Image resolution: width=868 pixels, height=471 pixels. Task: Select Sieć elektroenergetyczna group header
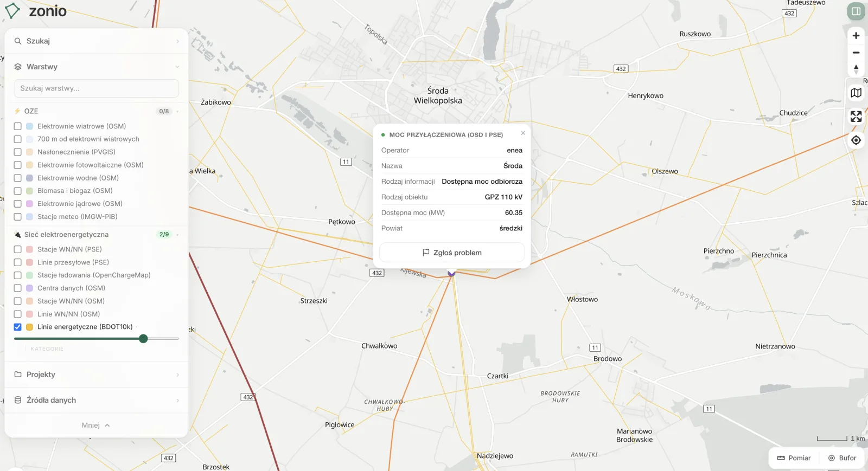(97, 235)
